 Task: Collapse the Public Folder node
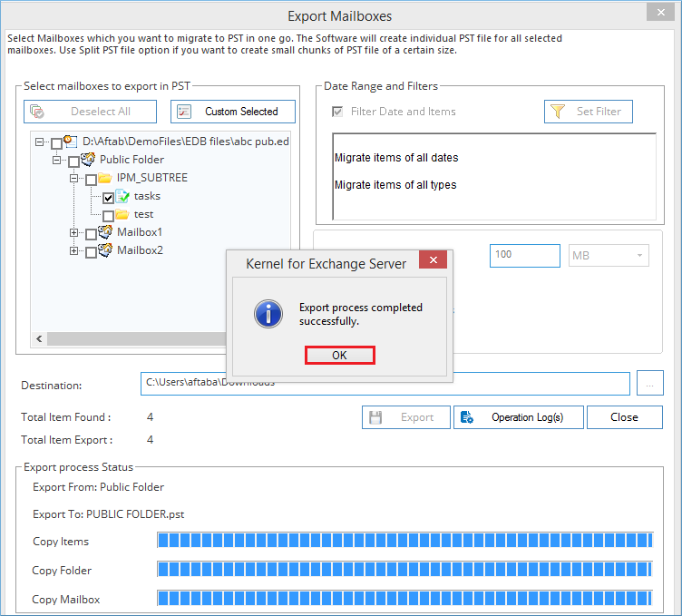coord(56,160)
